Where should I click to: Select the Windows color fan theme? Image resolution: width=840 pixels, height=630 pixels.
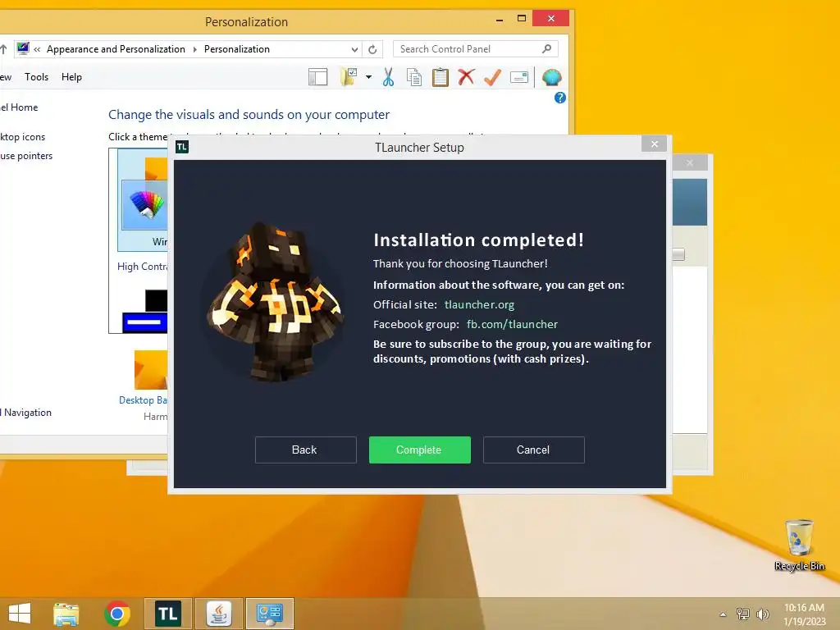(144, 205)
